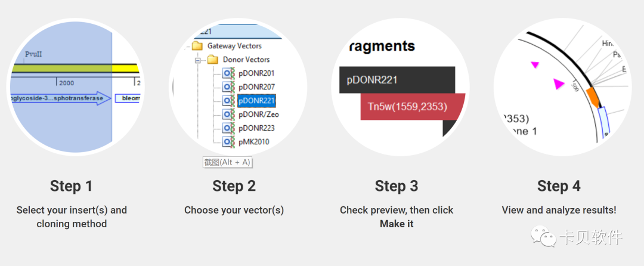Click the PvuII restriction site label
Screen dimensions: 644x266
[33, 54]
